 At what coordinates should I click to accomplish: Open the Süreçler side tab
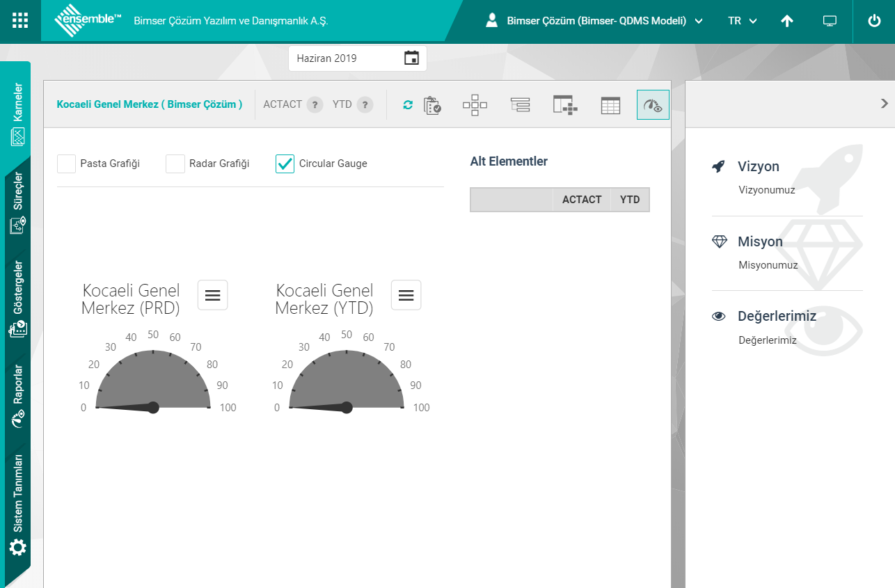[17, 202]
